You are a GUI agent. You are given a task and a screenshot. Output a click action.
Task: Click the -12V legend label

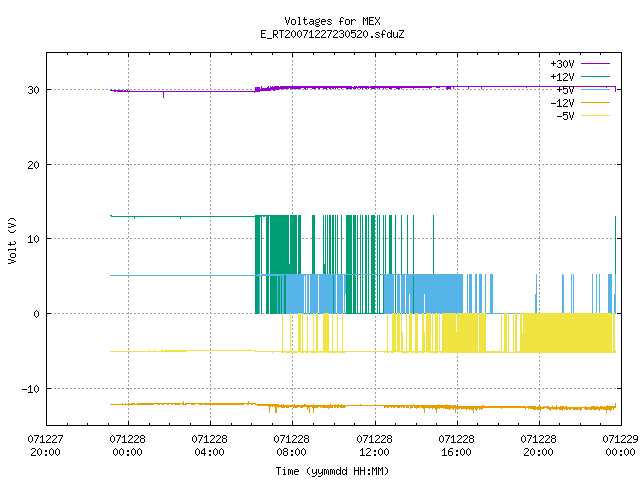[x=562, y=103]
